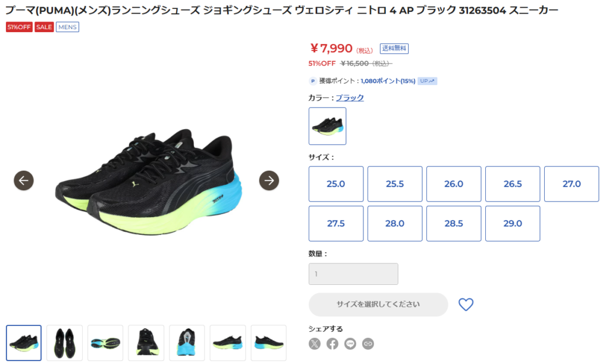Click the サイズを選択してください button
Viewport: 609px width, 364px height.
click(378, 304)
